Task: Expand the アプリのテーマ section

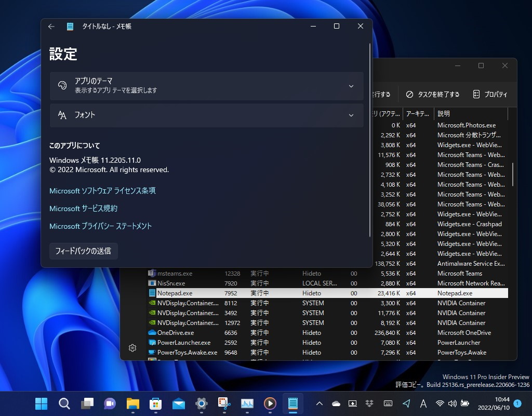Action: click(x=206, y=86)
